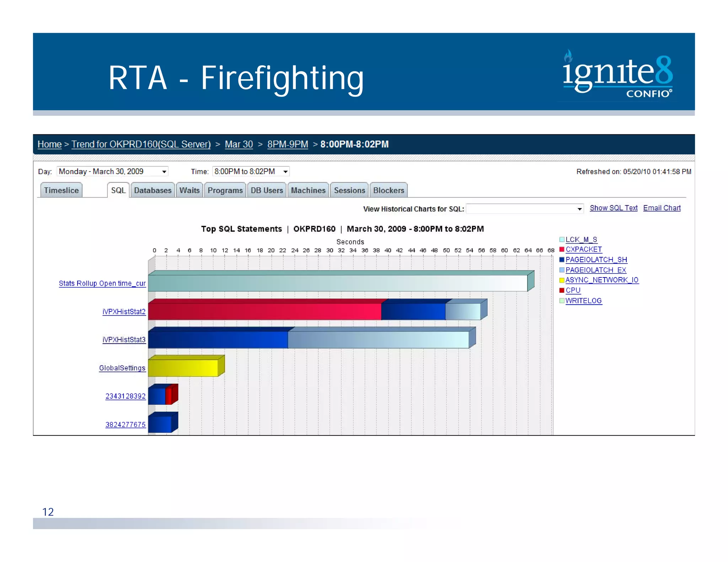The height and width of the screenshot is (562, 728).
Task: Click the yellow GlobalSettings bar
Action: click(x=183, y=368)
